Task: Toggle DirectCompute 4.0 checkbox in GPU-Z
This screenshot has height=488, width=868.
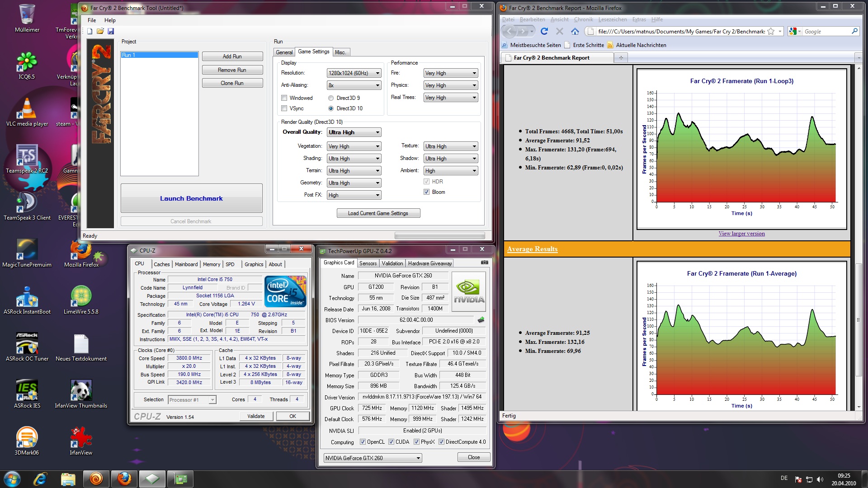Action: coord(441,442)
